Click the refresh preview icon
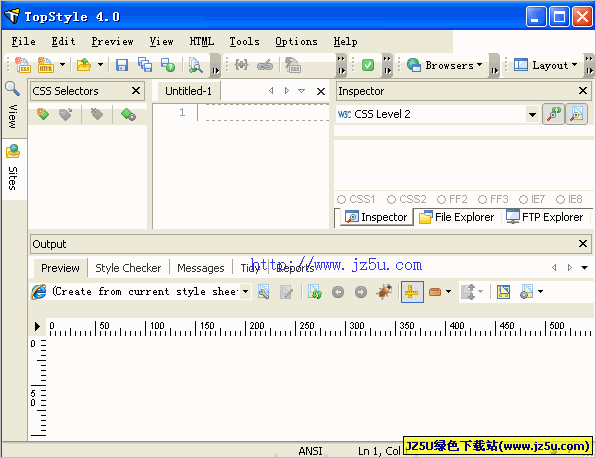596x458 pixels. [315, 292]
